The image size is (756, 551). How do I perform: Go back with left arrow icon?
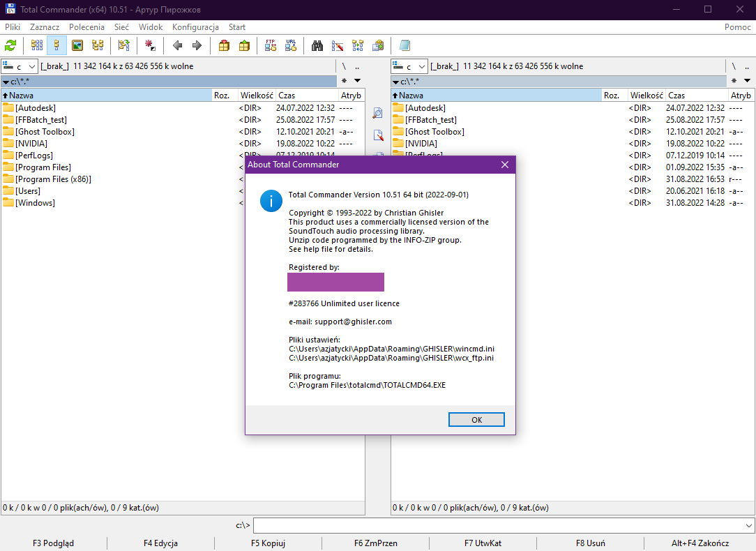177,46
